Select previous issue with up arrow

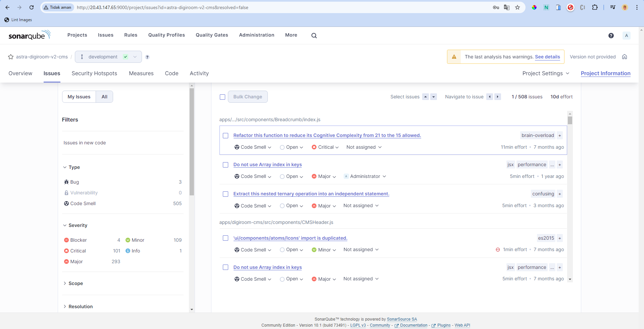point(426,97)
